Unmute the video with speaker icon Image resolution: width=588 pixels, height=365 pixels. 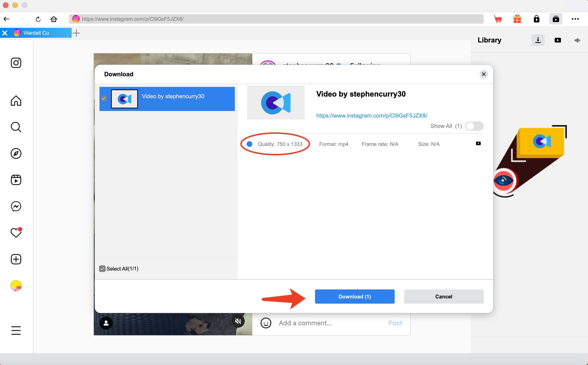[x=238, y=321]
